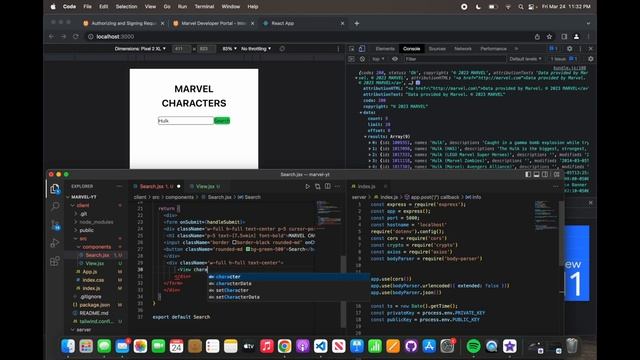The width and height of the screenshot is (640, 360).
Task: Expand the public folder in Explorer
Action: click(87, 230)
